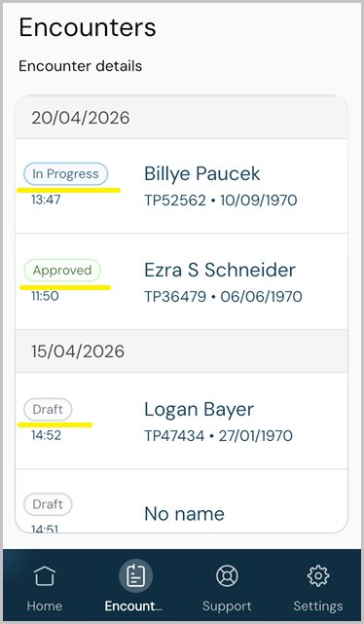The width and height of the screenshot is (364, 624).
Task: Open the Support lifebuoy icon
Action: tap(227, 576)
